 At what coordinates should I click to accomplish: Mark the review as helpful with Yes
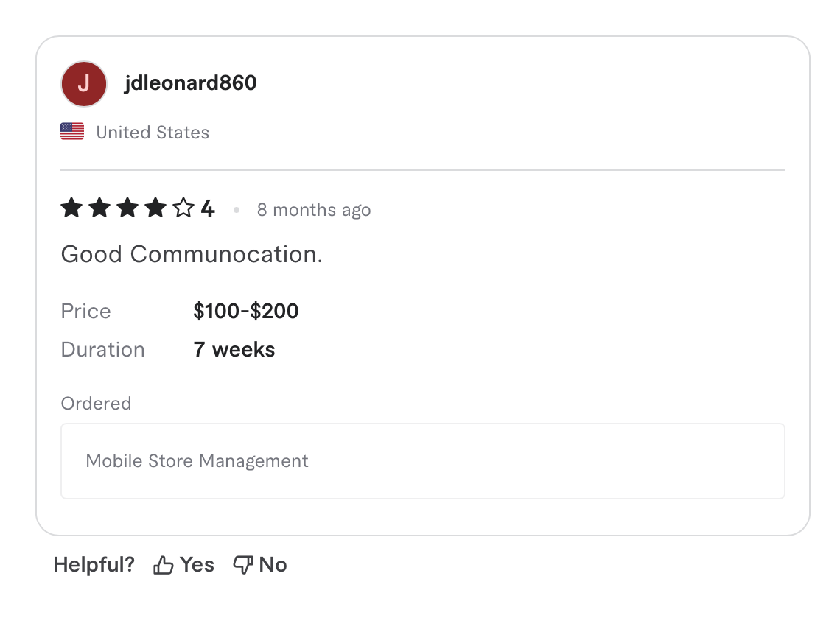pos(196,564)
